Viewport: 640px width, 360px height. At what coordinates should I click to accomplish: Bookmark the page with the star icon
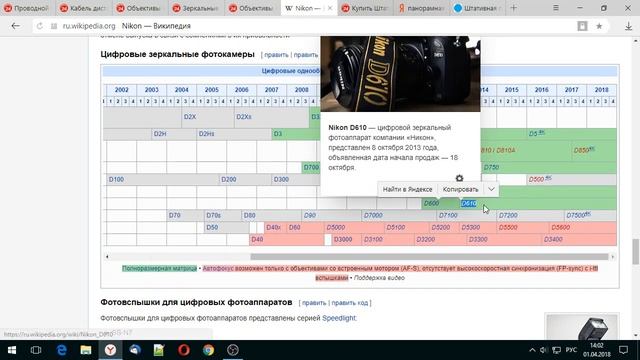click(x=599, y=26)
